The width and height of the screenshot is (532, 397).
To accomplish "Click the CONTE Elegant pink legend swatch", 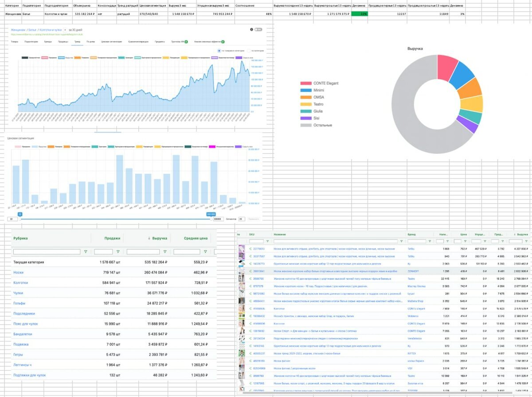I will (x=306, y=83).
